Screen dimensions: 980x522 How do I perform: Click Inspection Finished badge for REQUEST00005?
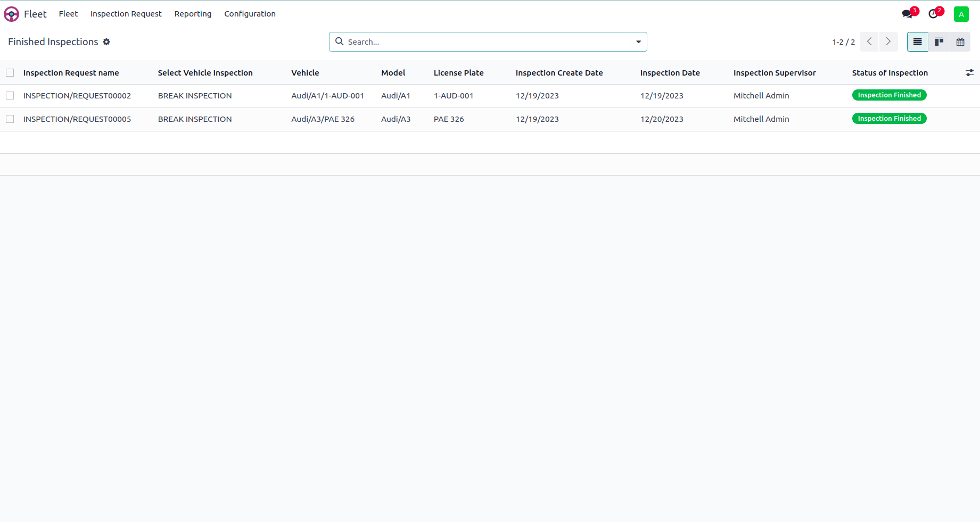(890, 119)
